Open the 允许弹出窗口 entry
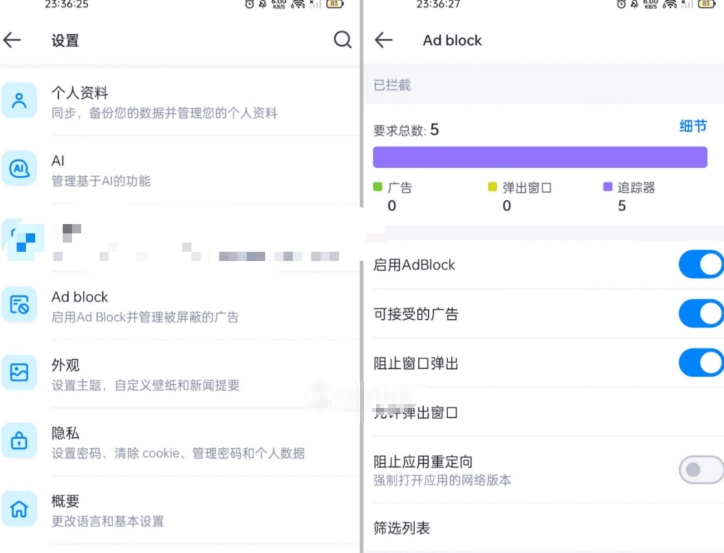 pos(415,412)
